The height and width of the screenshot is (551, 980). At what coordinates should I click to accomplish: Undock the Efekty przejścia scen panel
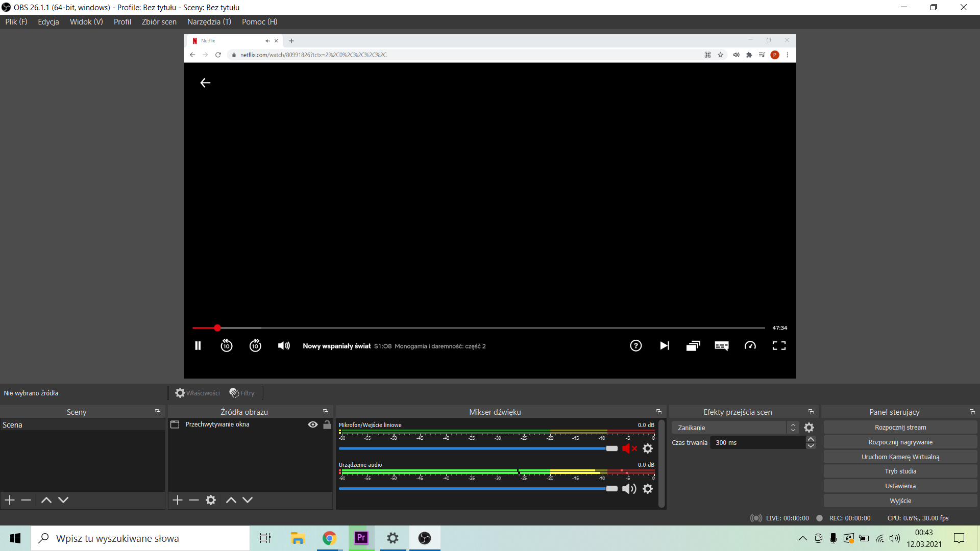(x=811, y=412)
